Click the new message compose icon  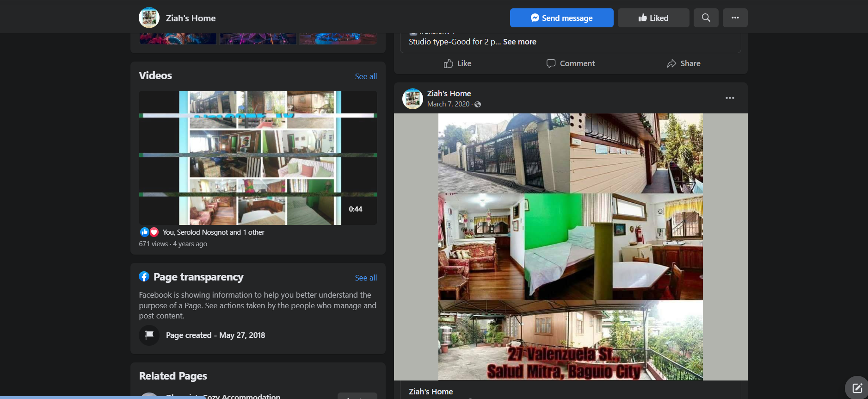tap(857, 388)
